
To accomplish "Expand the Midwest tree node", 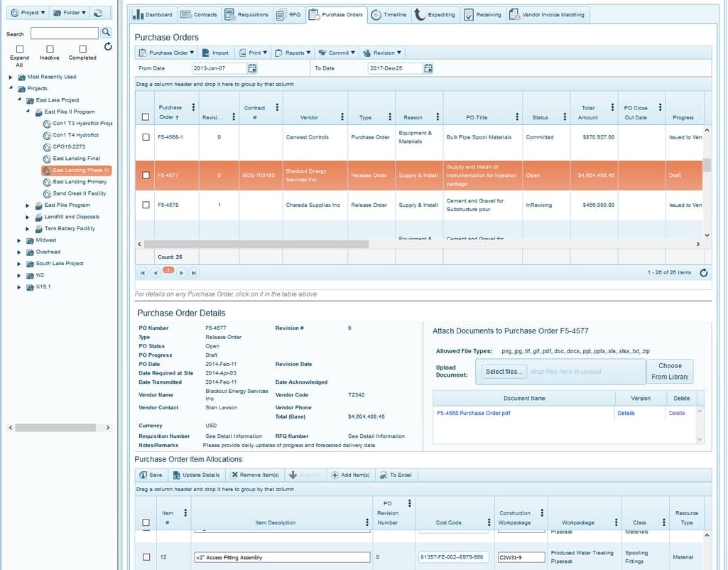I will pos(19,241).
